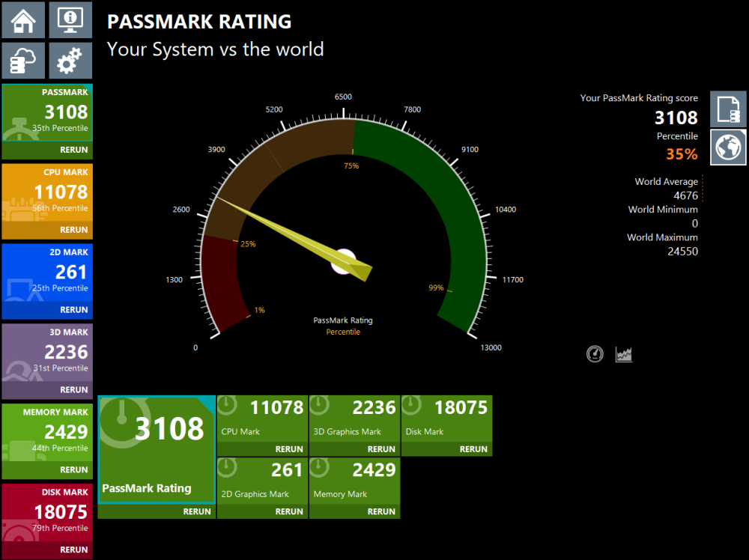Open the system information monitor icon
This screenshot has height=560, width=749.
[70, 19]
